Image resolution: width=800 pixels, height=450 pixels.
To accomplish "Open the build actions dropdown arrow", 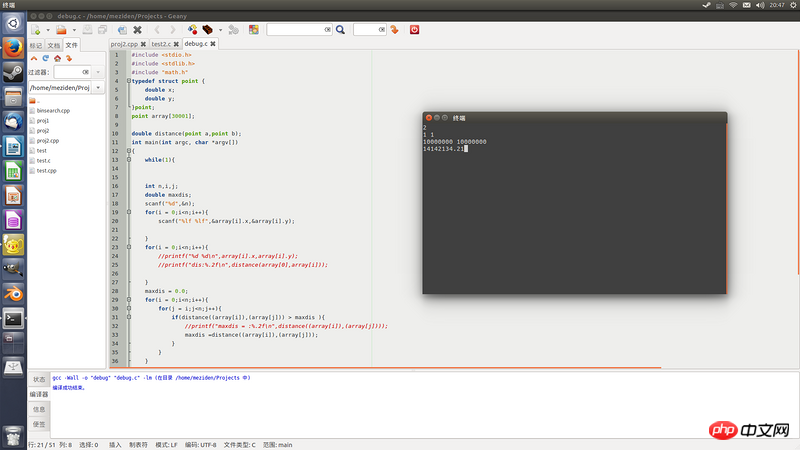I will point(220,30).
